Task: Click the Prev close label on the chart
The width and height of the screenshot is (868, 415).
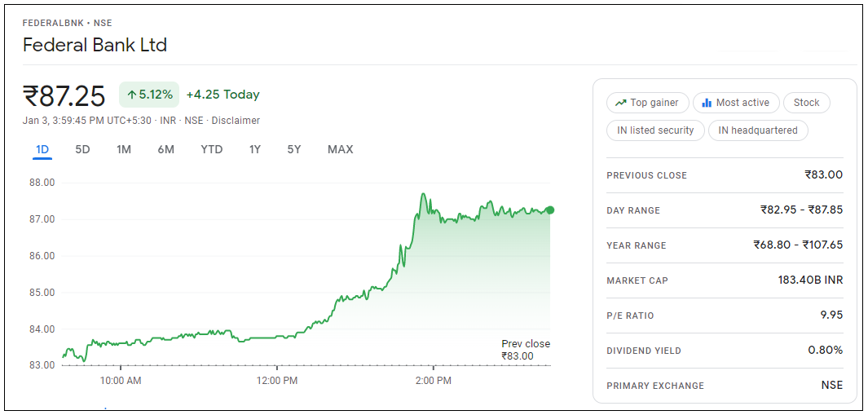Action: point(526,344)
